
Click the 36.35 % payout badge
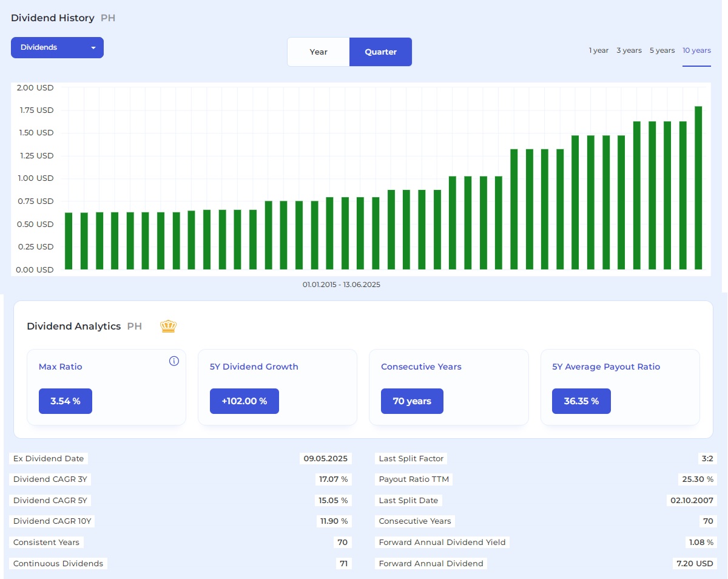[581, 401]
